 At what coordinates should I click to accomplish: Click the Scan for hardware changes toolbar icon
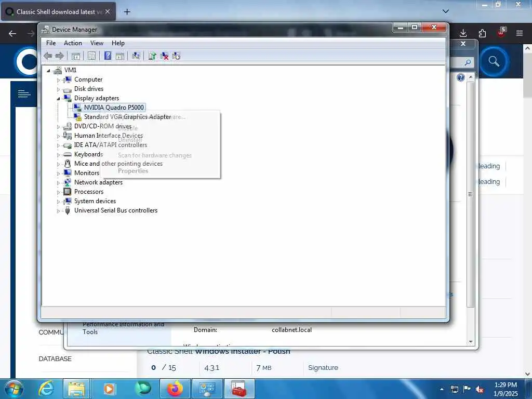tap(136, 56)
